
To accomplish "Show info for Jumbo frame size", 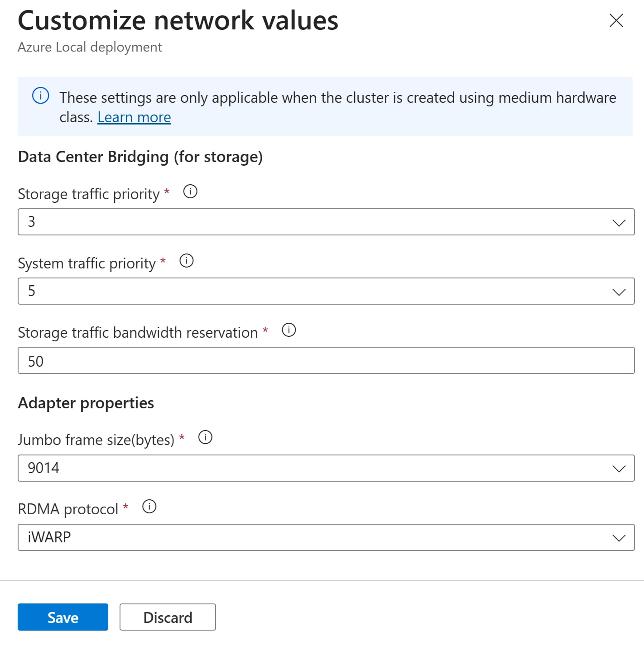I will click(x=206, y=437).
